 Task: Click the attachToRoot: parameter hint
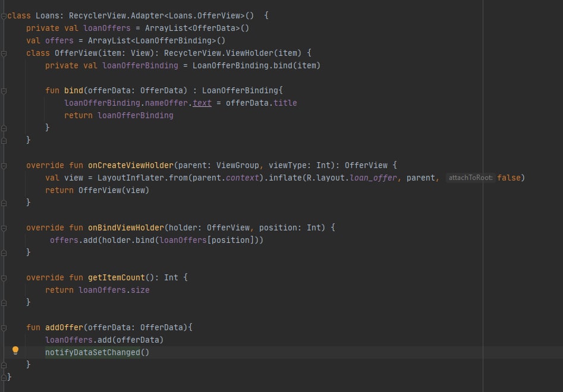(x=470, y=178)
